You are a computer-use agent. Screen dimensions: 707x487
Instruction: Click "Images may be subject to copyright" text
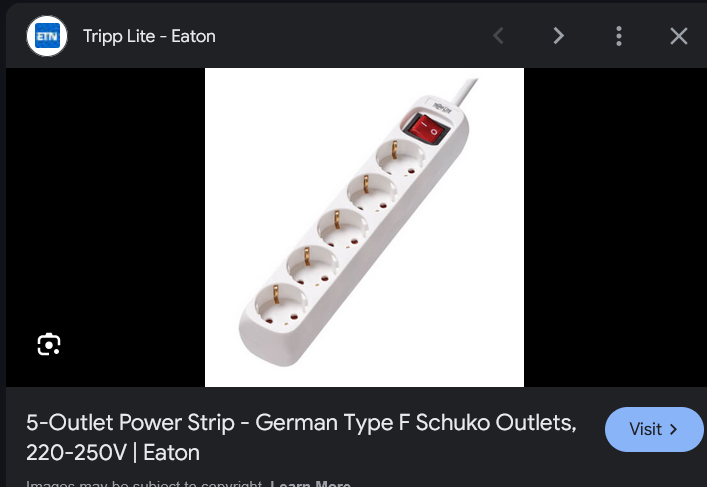tap(144, 483)
